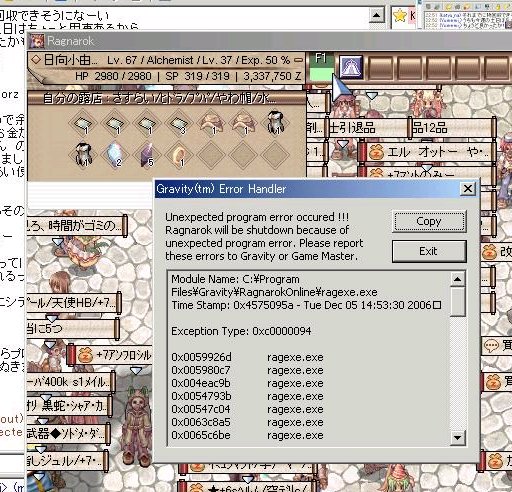Open the シラール/天使HB vendor sign
This screenshot has height=492, width=512.
73,303
